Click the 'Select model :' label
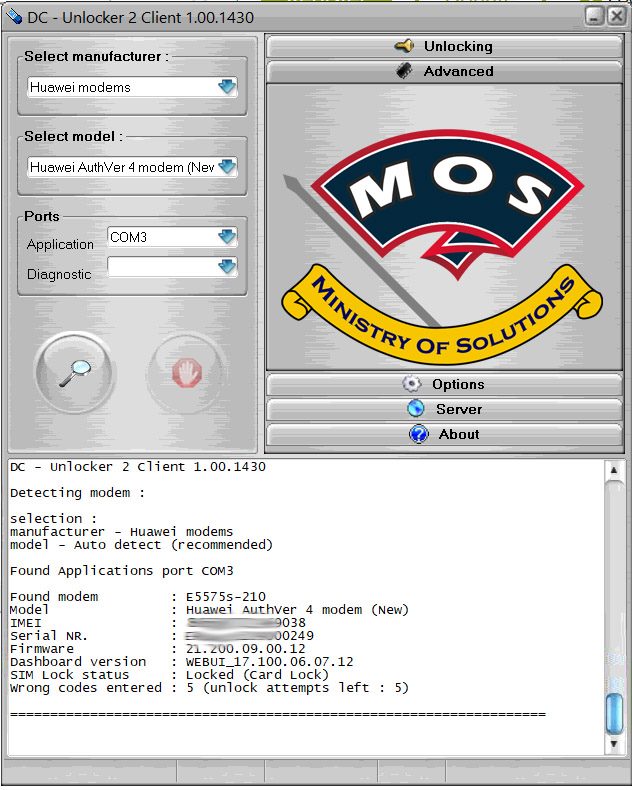632x790 pixels. click(x=74, y=137)
